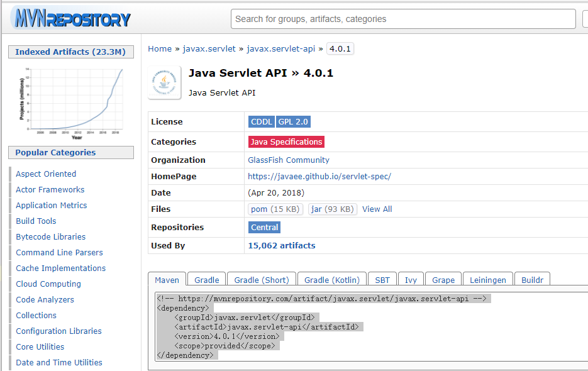
Task: View the Ivy dependency snippet
Action: pos(411,280)
